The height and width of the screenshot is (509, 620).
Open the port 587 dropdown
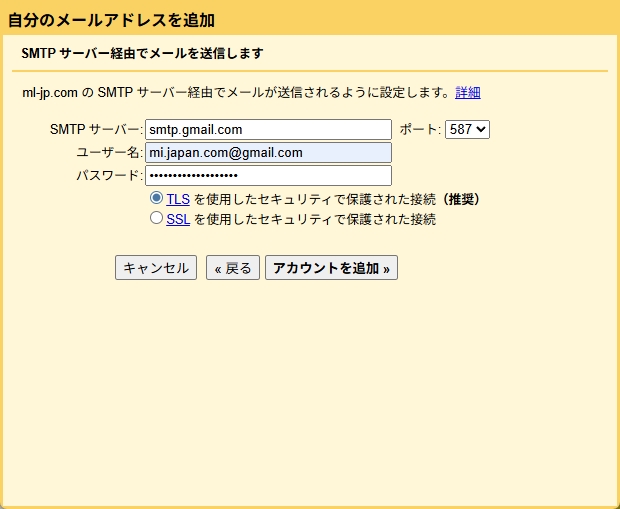[x=467, y=129]
